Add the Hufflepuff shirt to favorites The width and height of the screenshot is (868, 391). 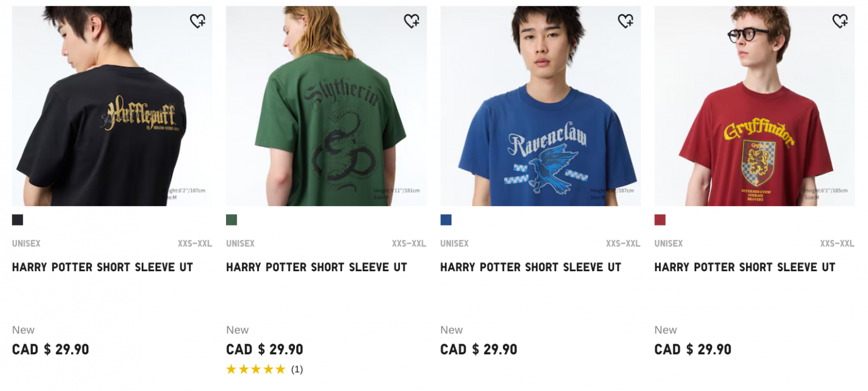[198, 20]
